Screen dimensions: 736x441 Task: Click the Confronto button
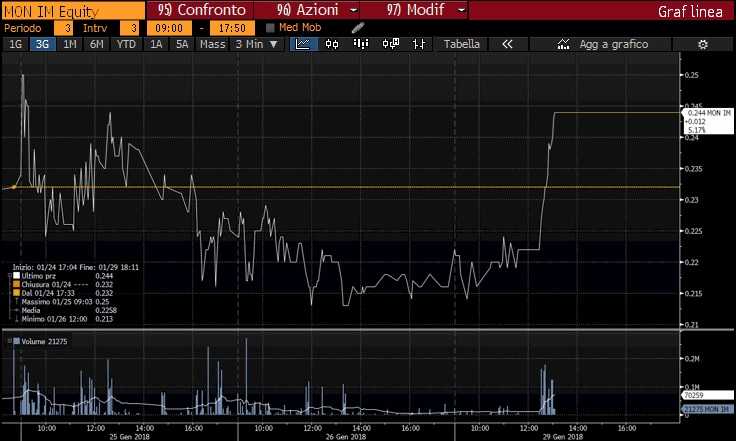(201, 10)
